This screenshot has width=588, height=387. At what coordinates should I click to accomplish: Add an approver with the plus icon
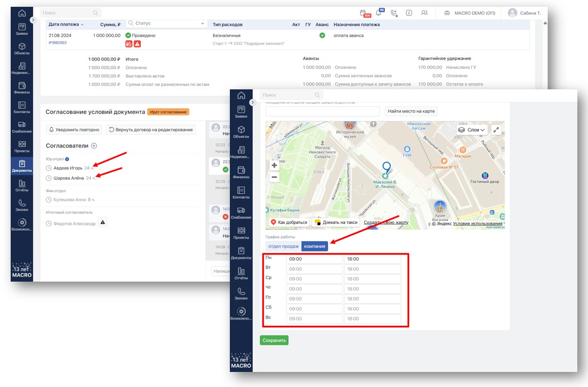[94, 146]
